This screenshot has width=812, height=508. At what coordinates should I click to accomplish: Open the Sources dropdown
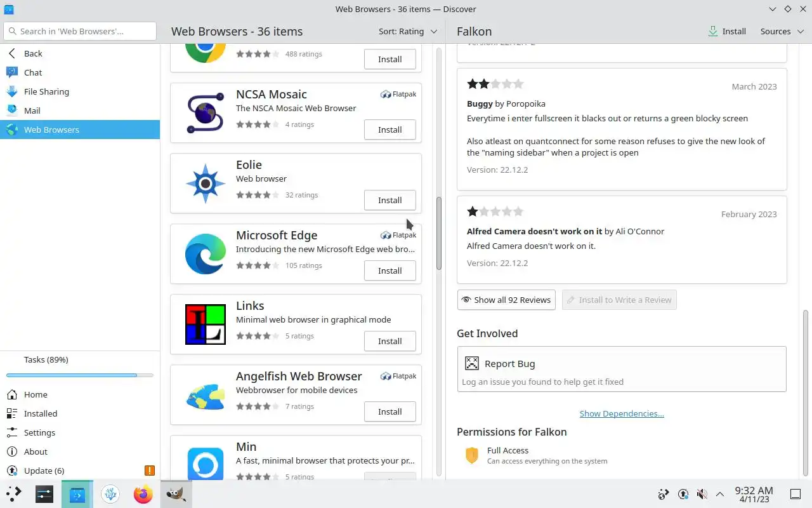[x=781, y=31]
